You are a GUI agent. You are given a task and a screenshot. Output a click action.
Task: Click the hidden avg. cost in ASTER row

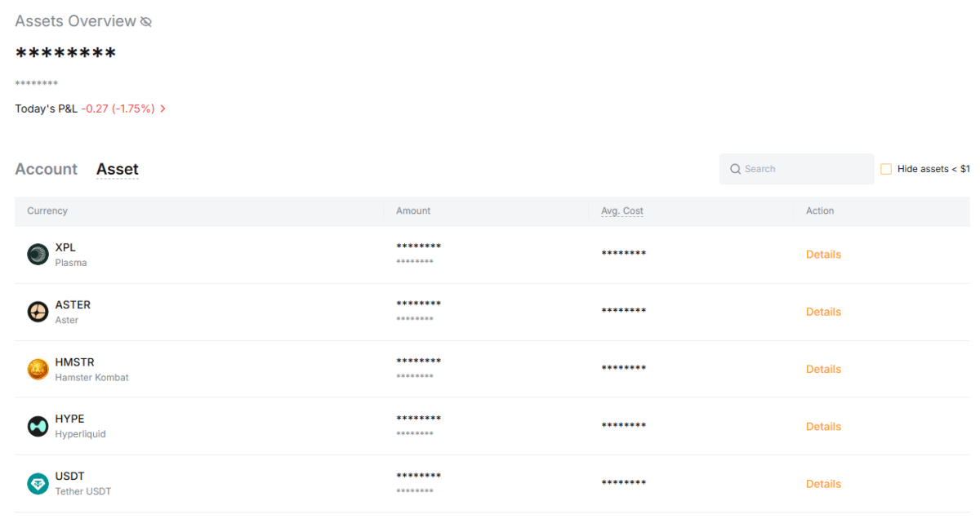[x=623, y=311]
